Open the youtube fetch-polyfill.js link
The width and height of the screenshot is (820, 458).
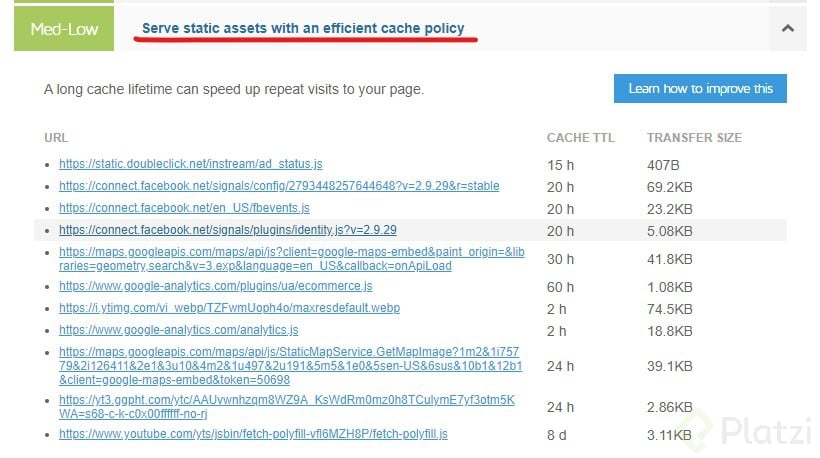(x=253, y=434)
